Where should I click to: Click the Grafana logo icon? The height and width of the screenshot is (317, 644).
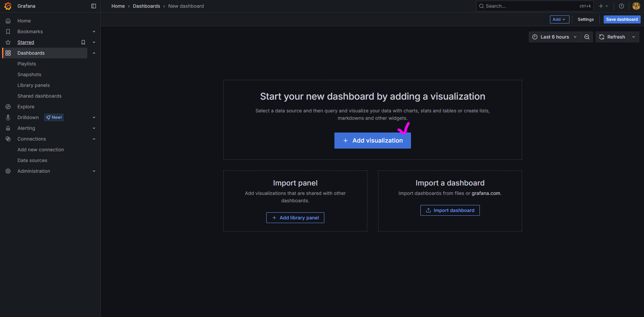pyautogui.click(x=8, y=6)
